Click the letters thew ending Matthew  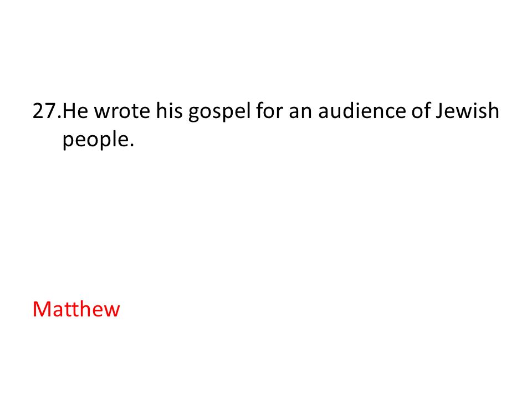pyautogui.click(x=96, y=309)
